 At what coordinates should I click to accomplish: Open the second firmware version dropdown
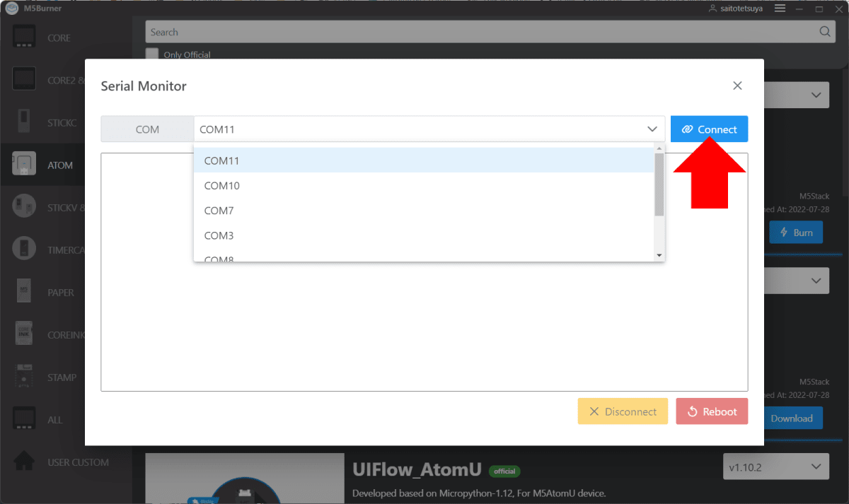click(x=796, y=281)
